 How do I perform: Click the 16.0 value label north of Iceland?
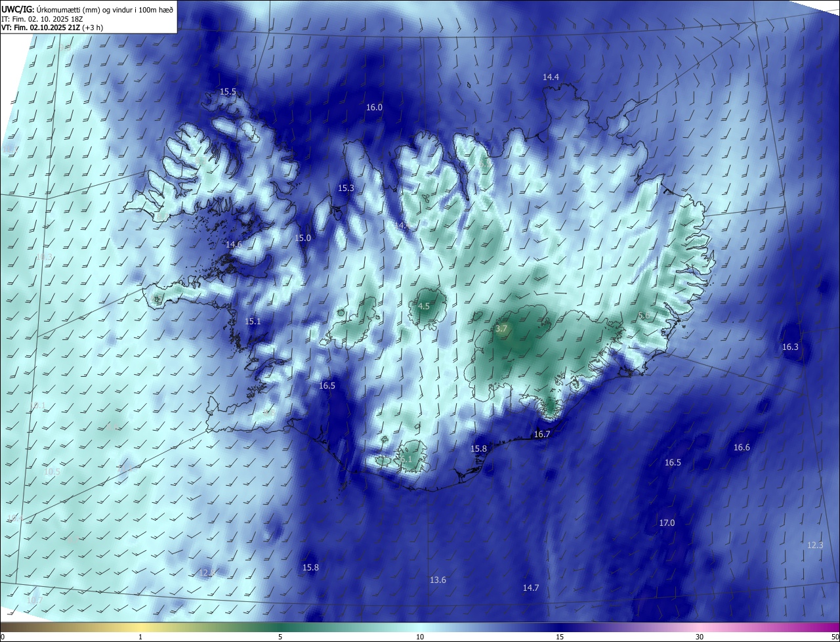(374, 107)
